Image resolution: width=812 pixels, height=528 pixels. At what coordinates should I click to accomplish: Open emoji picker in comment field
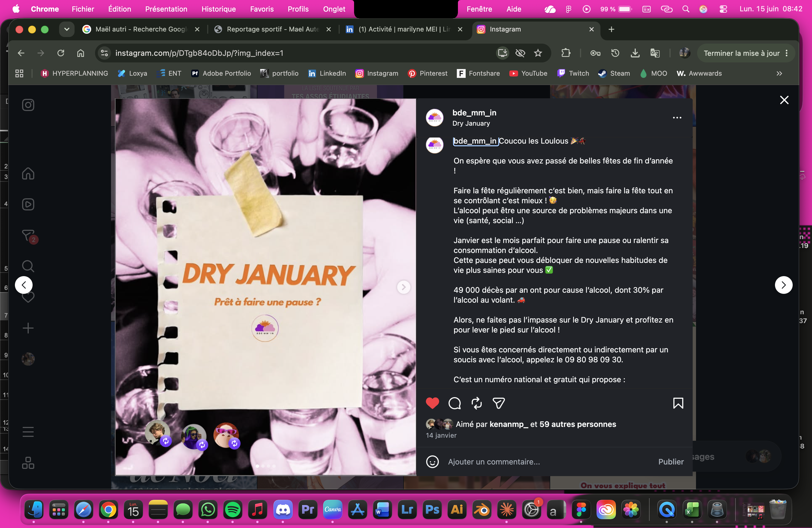pos(432,462)
